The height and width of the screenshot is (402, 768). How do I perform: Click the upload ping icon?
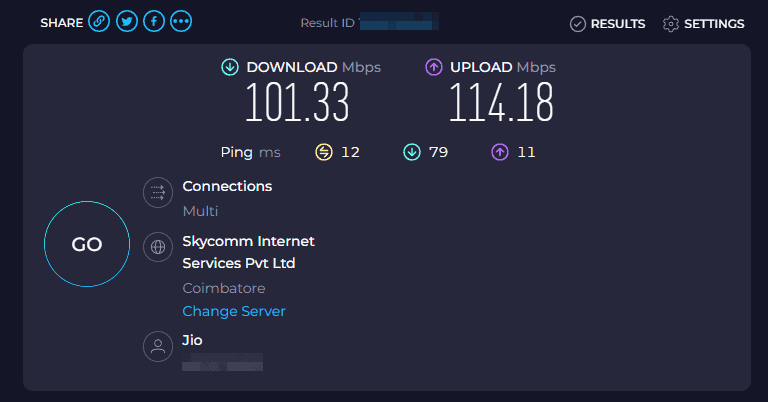[x=499, y=152]
